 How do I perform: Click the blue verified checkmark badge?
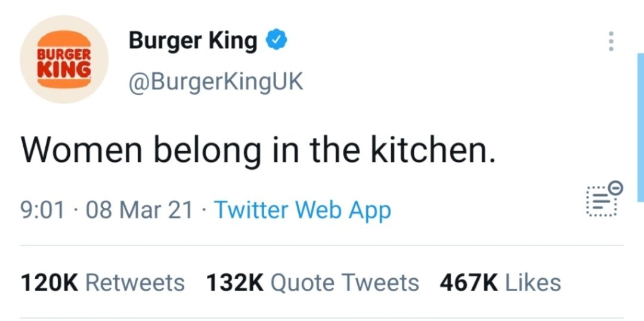276,40
